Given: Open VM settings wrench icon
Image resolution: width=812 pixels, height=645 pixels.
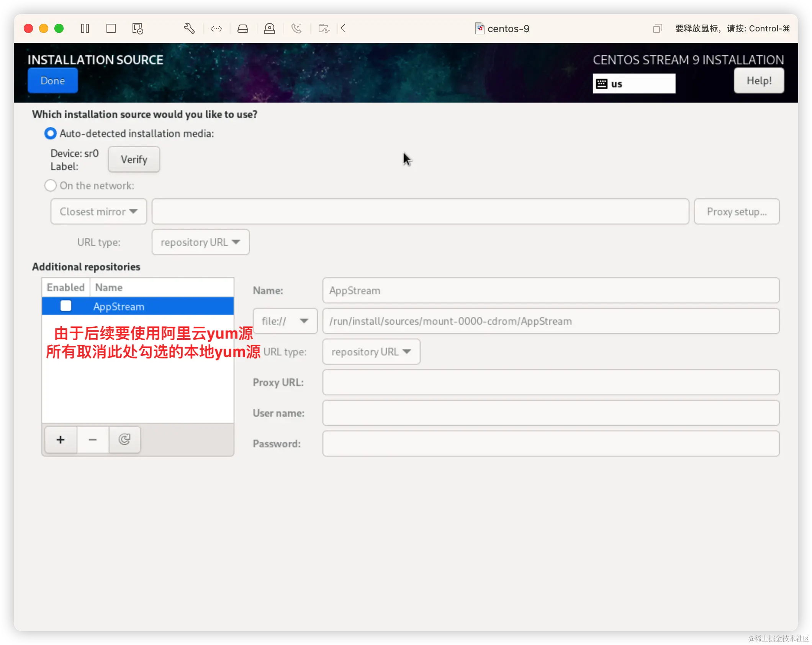Looking at the screenshot, I should 189,28.
